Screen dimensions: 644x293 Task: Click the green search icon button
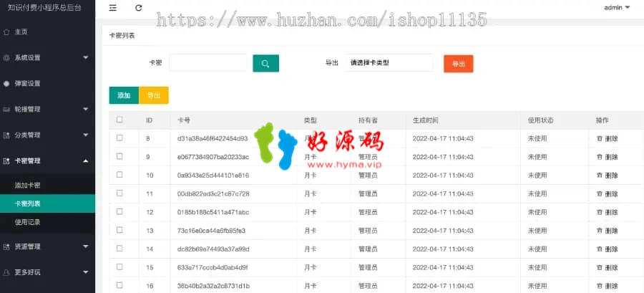(x=265, y=63)
